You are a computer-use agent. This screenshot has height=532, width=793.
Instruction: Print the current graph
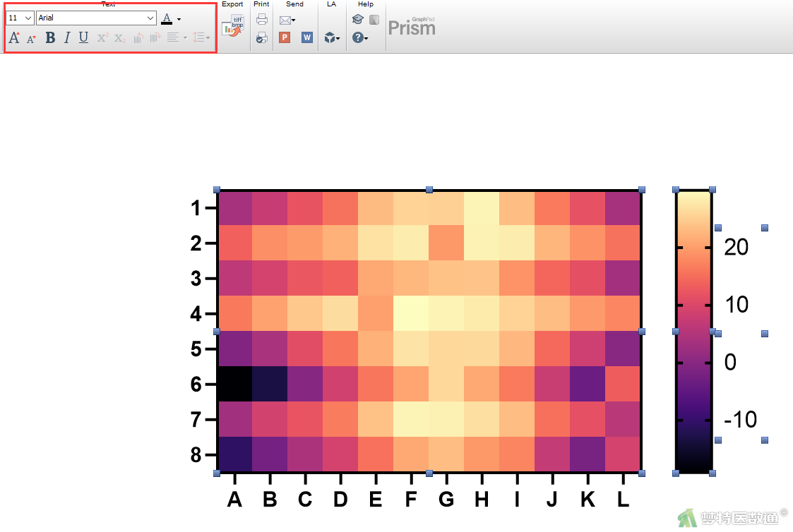coord(261,20)
